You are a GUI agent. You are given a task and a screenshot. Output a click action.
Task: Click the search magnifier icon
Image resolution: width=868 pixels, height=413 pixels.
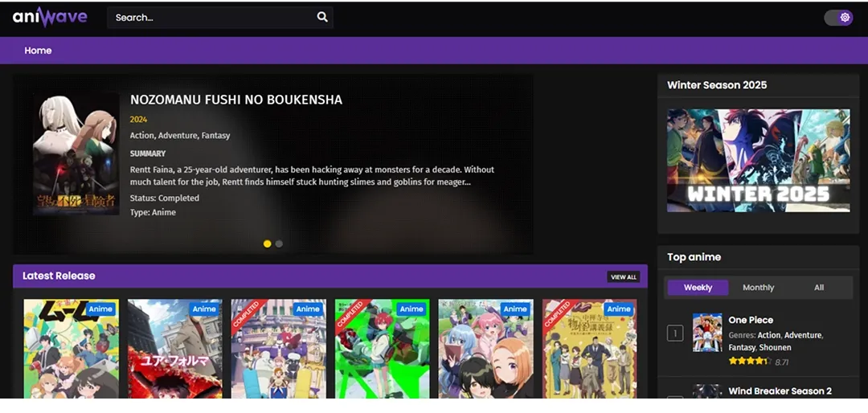(x=322, y=17)
